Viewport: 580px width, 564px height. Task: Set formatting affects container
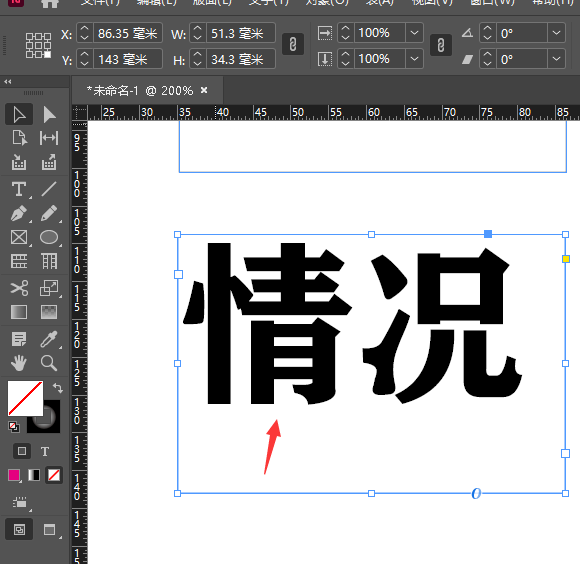point(22,451)
